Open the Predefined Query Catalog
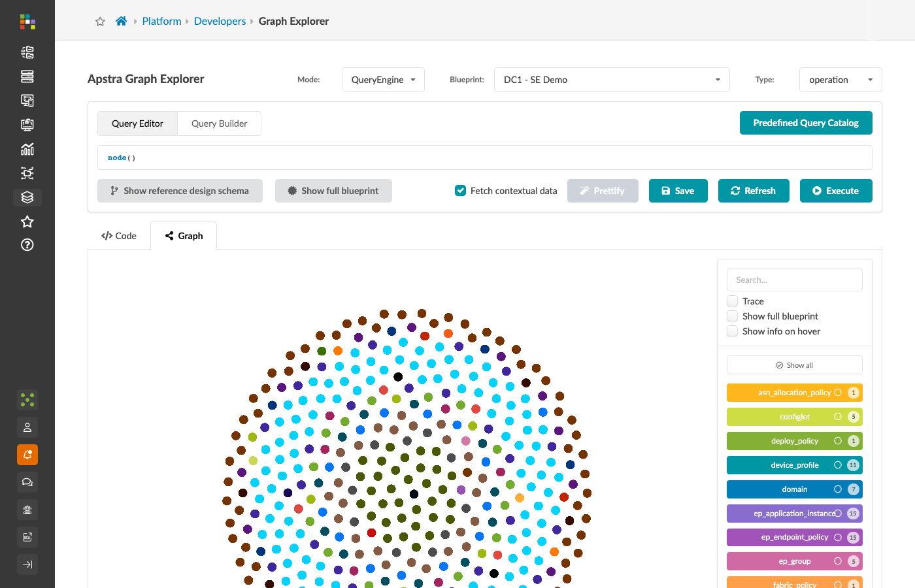Image resolution: width=915 pixels, height=588 pixels. (806, 123)
